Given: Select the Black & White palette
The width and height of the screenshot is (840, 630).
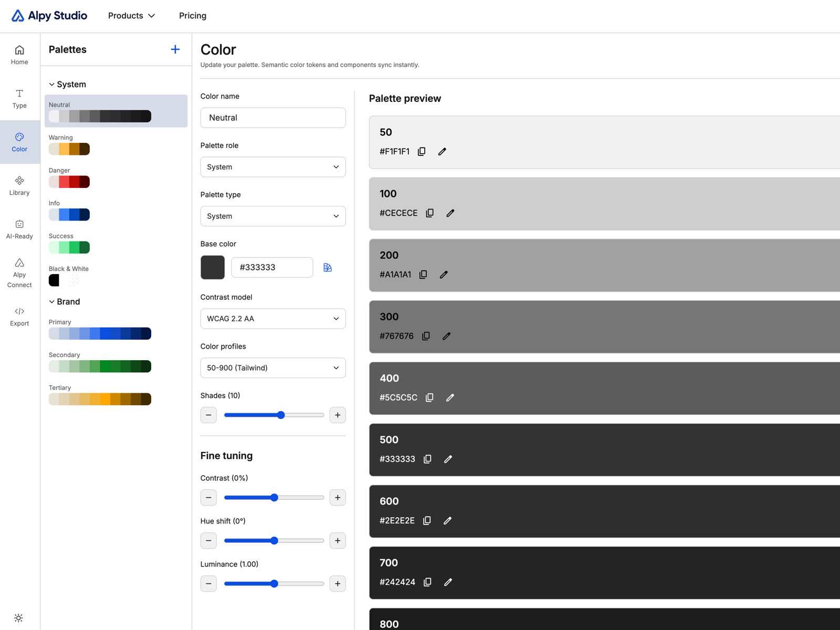Looking at the screenshot, I should pyautogui.click(x=69, y=275).
